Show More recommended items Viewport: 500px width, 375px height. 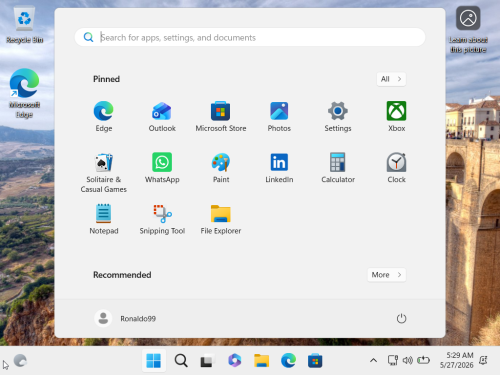[386, 275]
